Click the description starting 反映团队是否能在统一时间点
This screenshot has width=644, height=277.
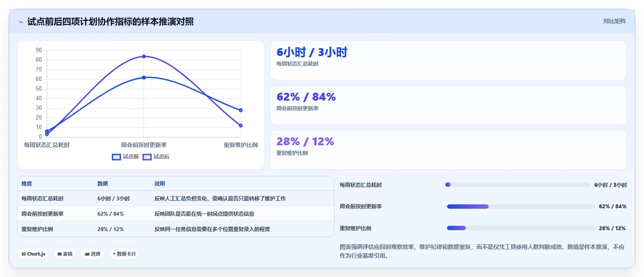pos(204,214)
